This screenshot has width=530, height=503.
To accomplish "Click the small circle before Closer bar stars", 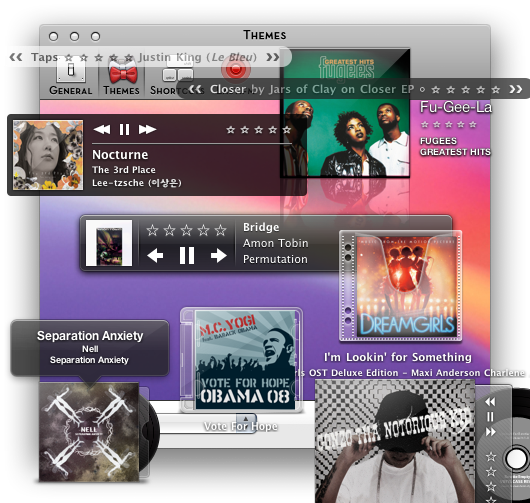I will [422, 90].
